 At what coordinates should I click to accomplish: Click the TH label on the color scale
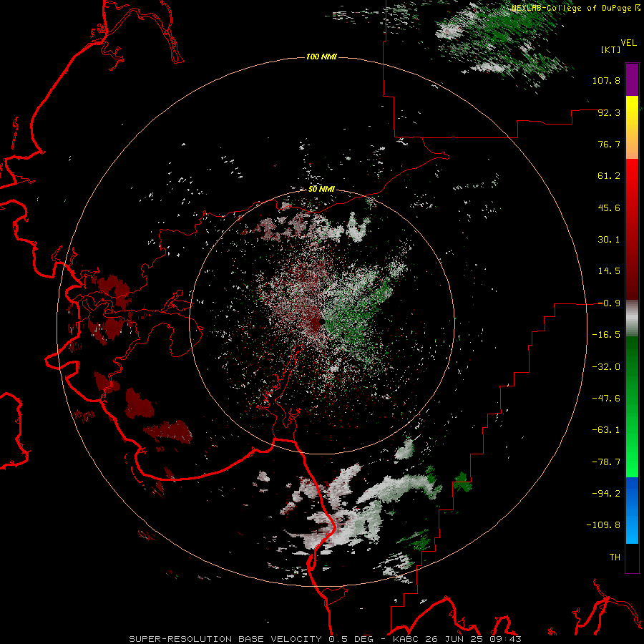tap(615, 557)
